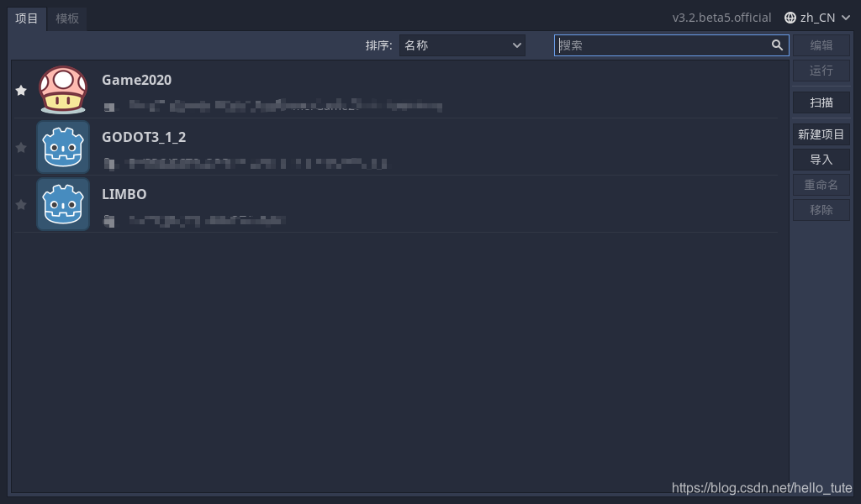The height and width of the screenshot is (504, 861).
Task: Toggle favorite star for LIMBO project
Action: point(21,205)
